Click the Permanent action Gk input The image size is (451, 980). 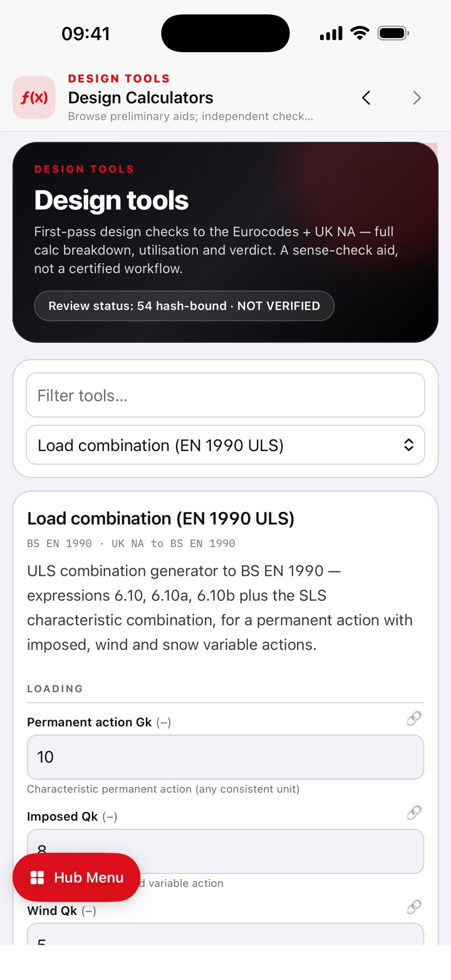tap(225, 757)
